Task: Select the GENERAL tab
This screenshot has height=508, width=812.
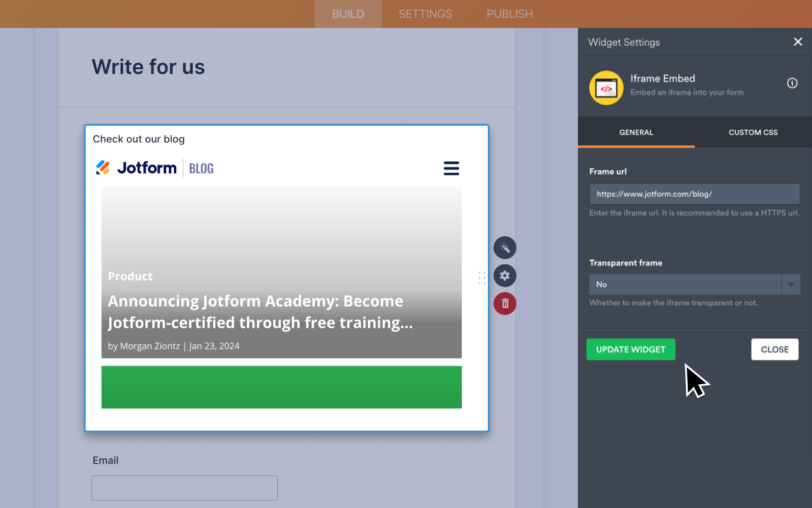Action: (x=636, y=132)
